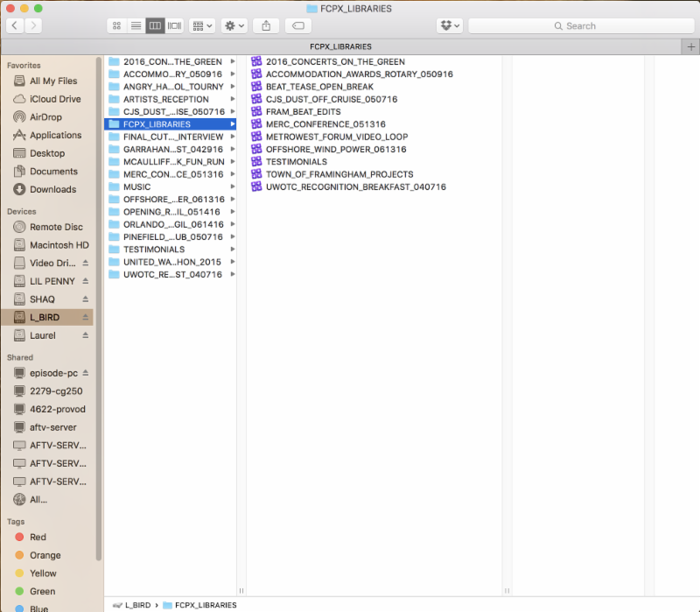
Task: Expand the MUSIC folder arrow
Action: pos(233,186)
